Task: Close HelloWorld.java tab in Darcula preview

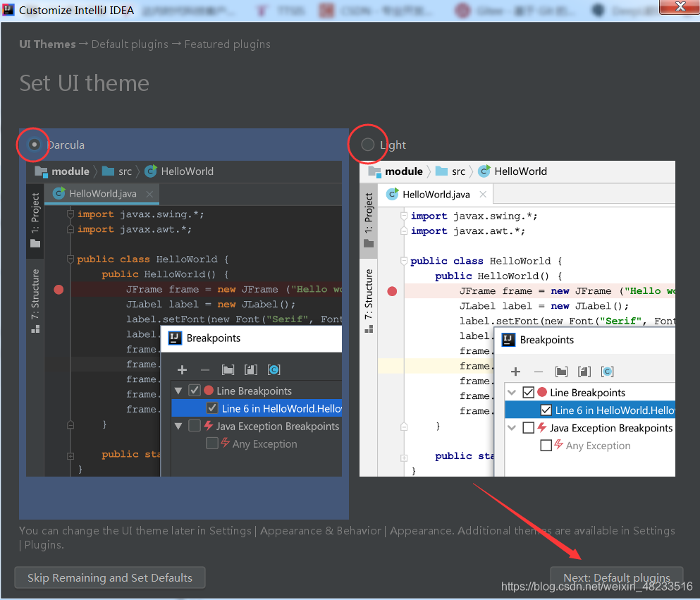Action: tap(149, 194)
